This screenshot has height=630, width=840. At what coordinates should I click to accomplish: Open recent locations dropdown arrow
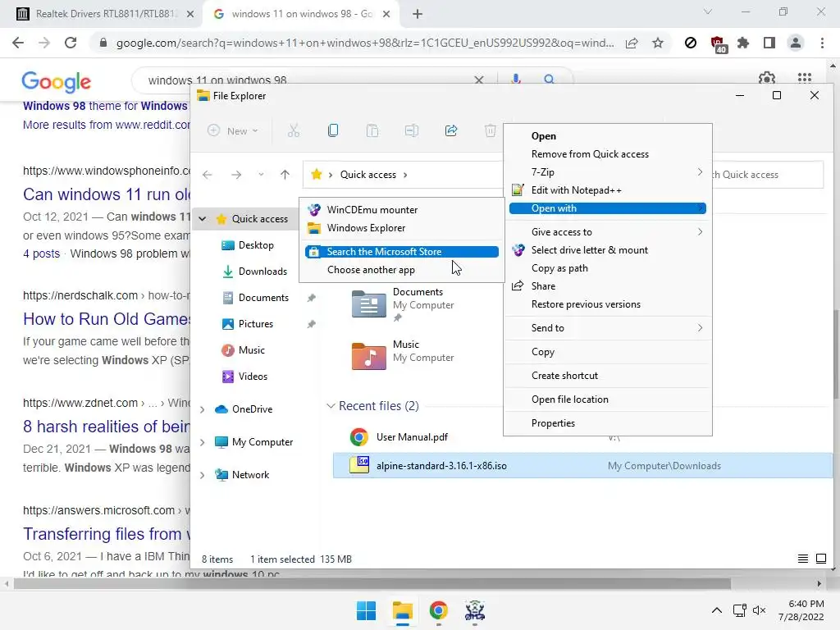(x=261, y=175)
